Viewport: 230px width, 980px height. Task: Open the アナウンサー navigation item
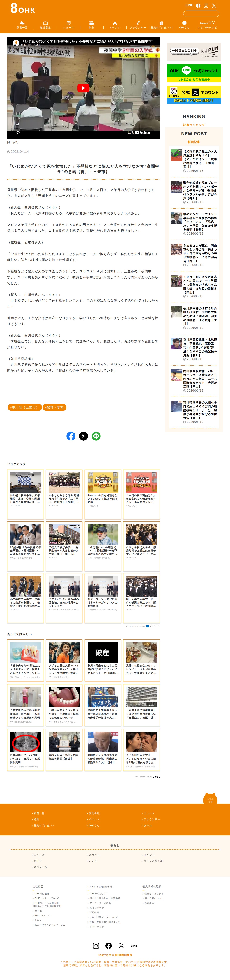pos(138,25)
